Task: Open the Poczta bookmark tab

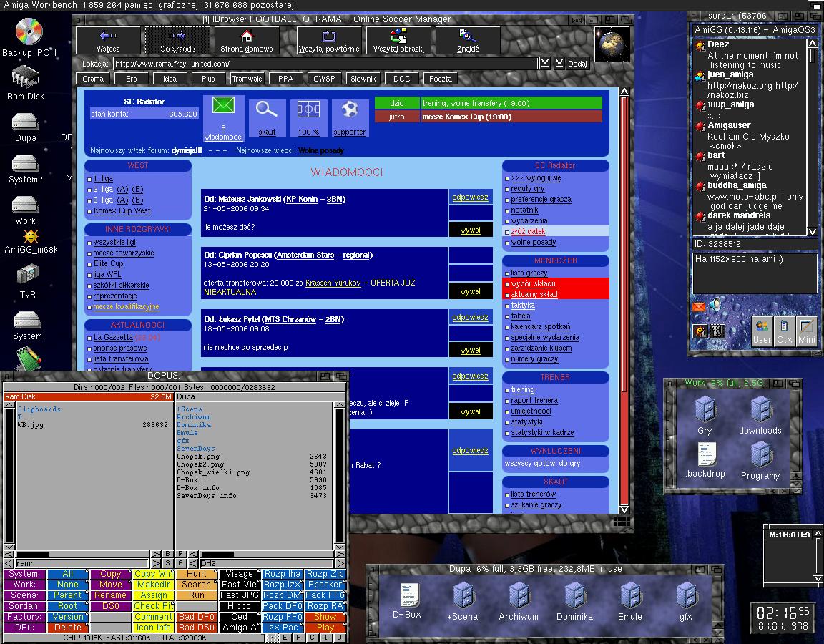Action: (441, 79)
